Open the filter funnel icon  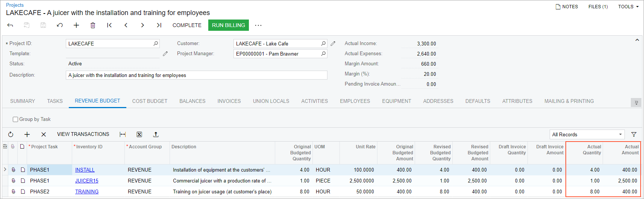coord(634,134)
